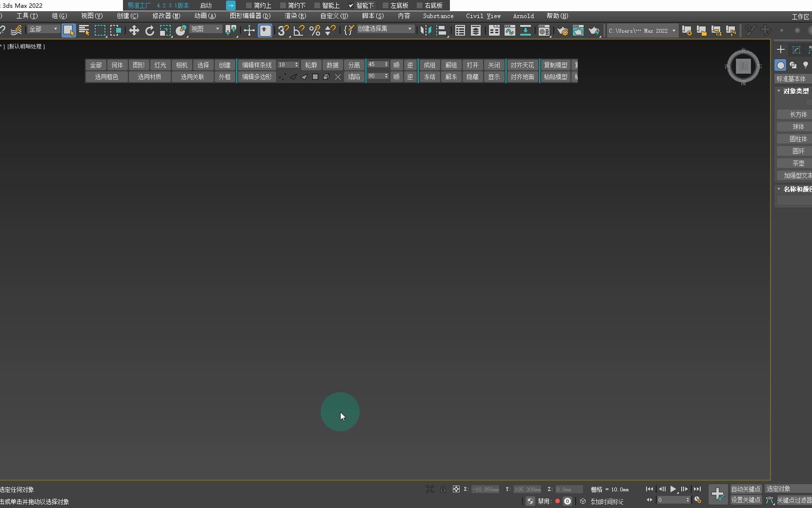Select the Select and Place tool
Screen dimensions: 812x508
point(181,30)
